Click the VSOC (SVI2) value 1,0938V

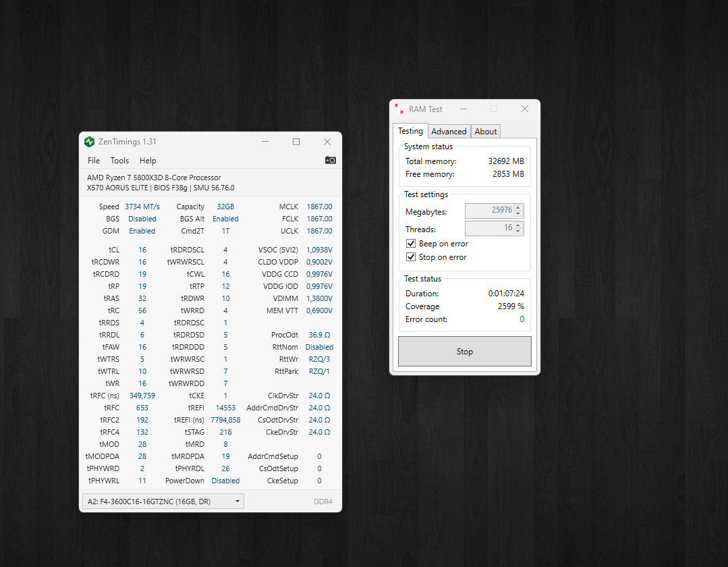pos(319,250)
